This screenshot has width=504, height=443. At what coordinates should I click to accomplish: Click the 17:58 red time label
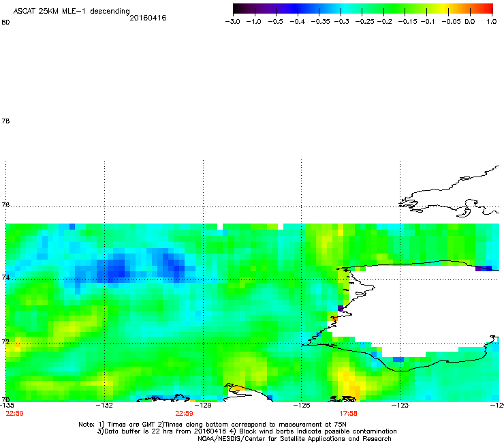[349, 414]
